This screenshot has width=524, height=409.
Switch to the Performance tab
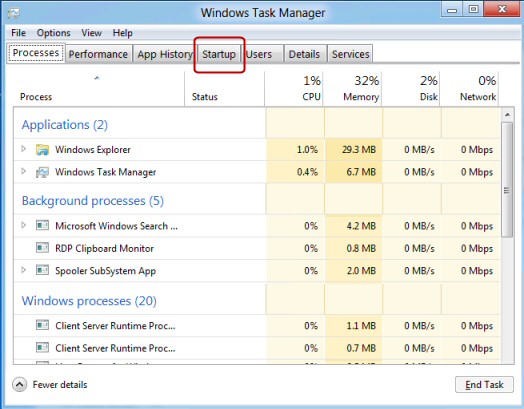tap(98, 54)
